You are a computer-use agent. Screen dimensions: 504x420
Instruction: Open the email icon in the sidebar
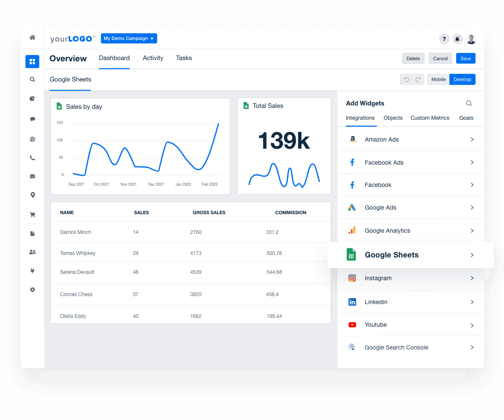pyautogui.click(x=32, y=176)
